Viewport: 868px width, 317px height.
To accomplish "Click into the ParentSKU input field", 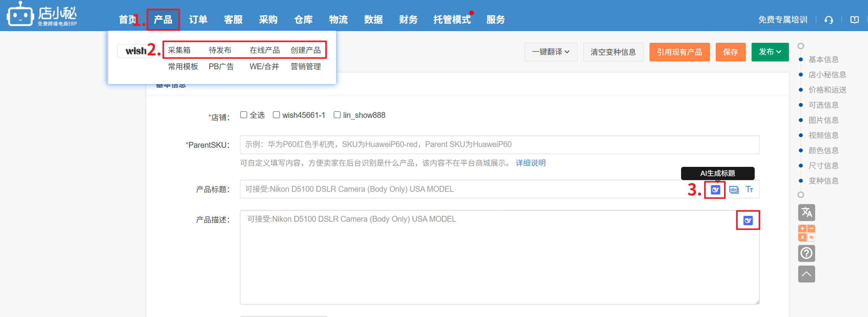I will click(x=499, y=145).
